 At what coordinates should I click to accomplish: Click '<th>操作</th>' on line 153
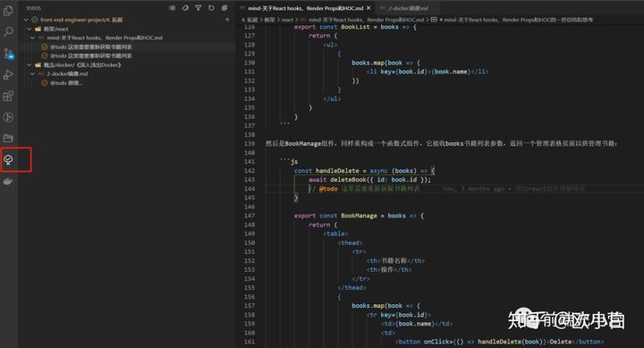tap(388, 269)
